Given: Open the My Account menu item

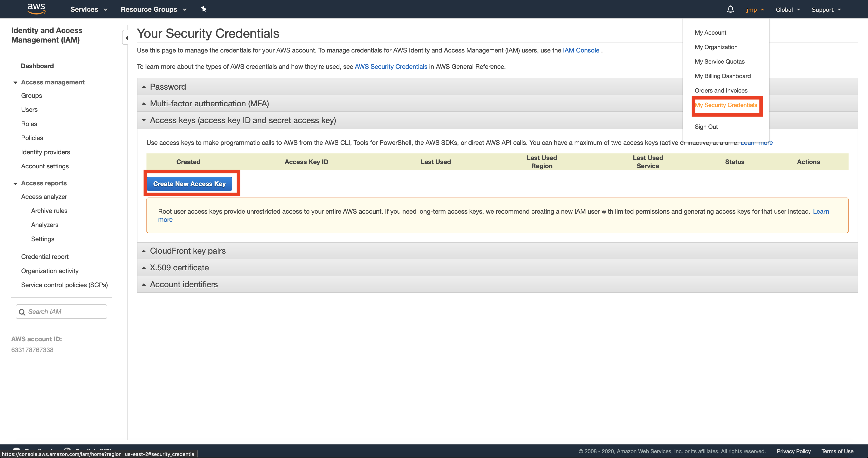Looking at the screenshot, I should coord(710,32).
